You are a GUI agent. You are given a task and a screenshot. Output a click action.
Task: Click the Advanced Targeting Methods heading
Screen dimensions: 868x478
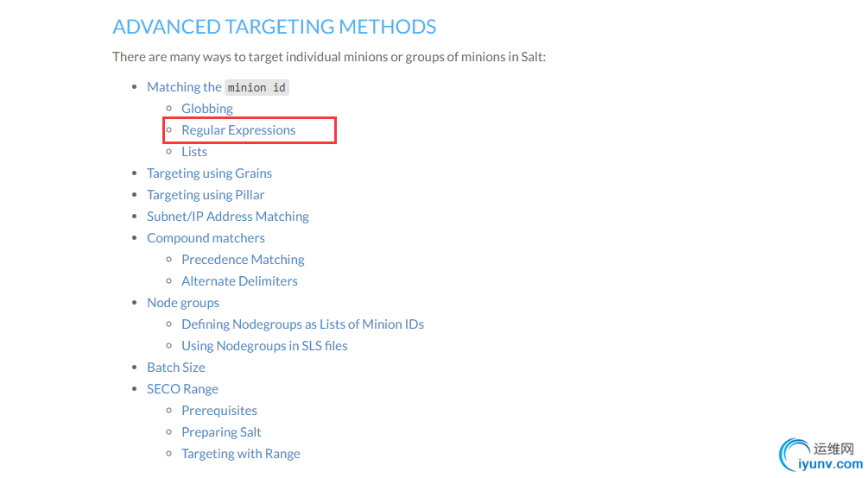click(x=274, y=27)
